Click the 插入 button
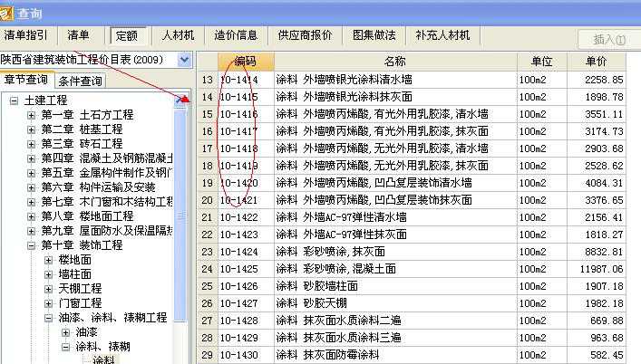 coord(608,40)
